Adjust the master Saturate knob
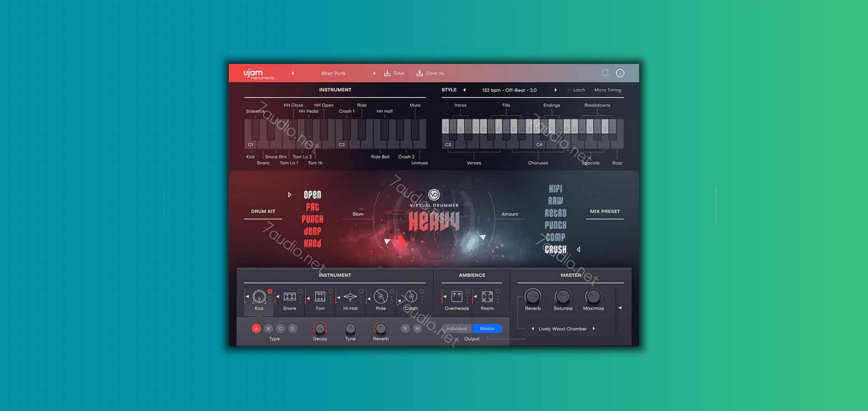The width and height of the screenshot is (868, 411). tap(563, 297)
